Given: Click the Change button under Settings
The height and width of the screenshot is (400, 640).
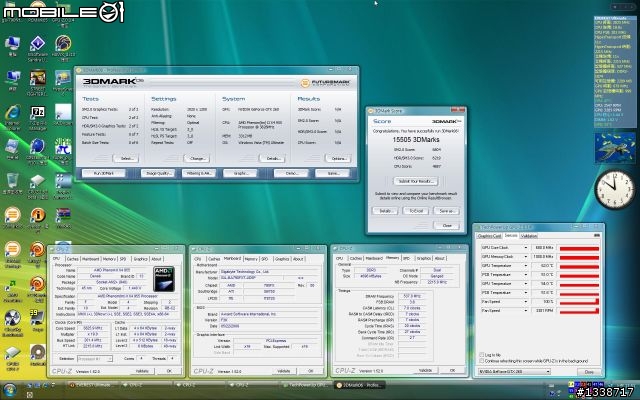Looking at the screenshot, I should pos(197,158).
